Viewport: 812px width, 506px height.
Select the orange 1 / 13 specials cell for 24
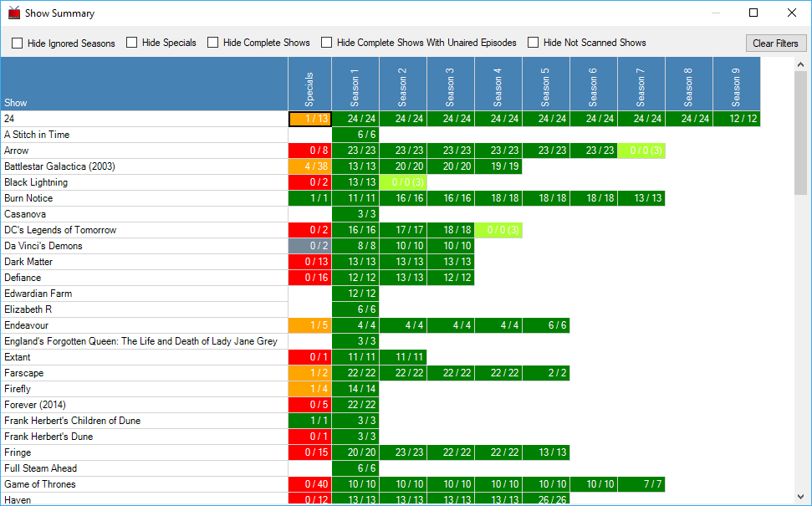tap(309, 119)
